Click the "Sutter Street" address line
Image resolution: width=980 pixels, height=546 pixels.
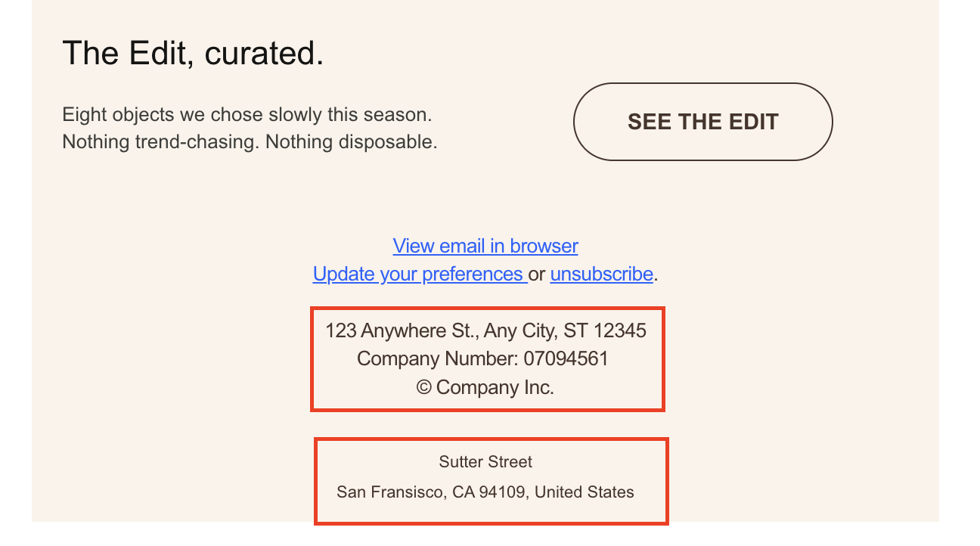[485, 461]
